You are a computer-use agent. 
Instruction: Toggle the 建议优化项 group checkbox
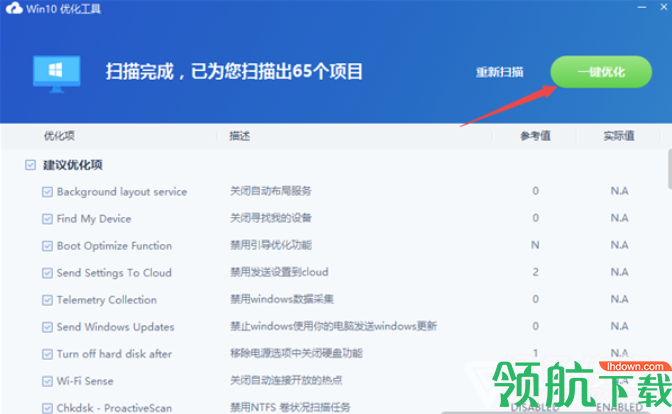[x=30, y=165]
